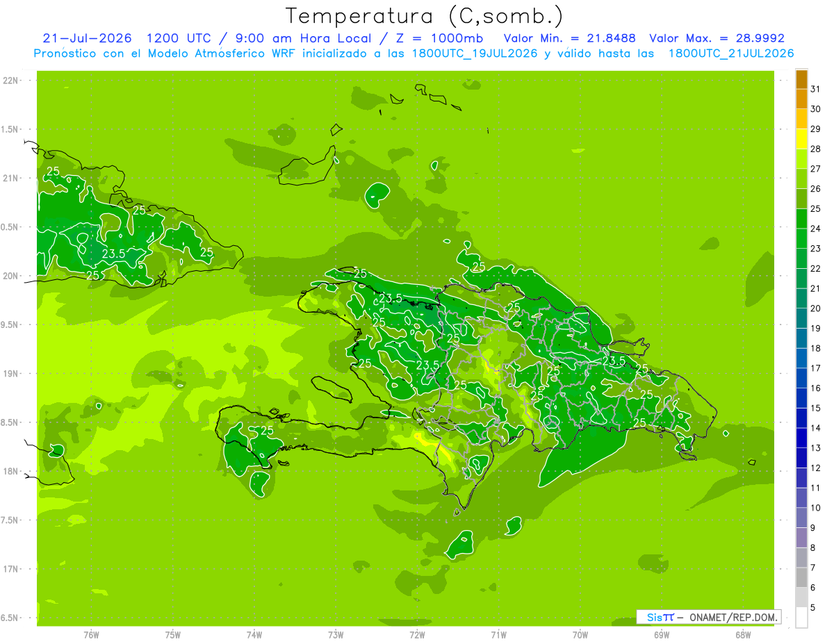
Task: Click the color scale value "6"
Action: tap(813, 588)
